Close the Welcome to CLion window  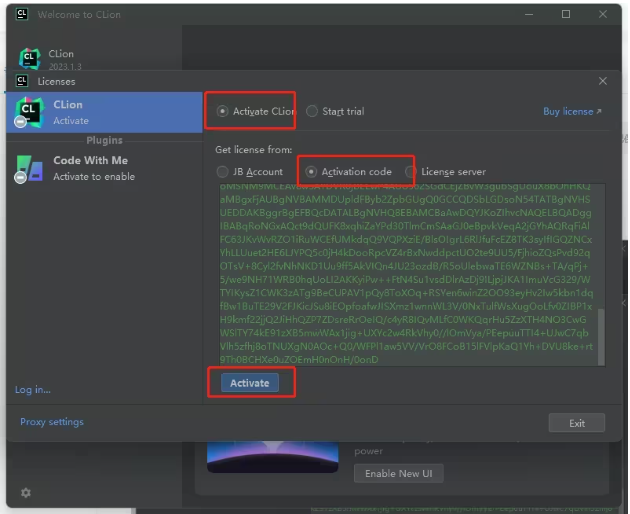603,14
